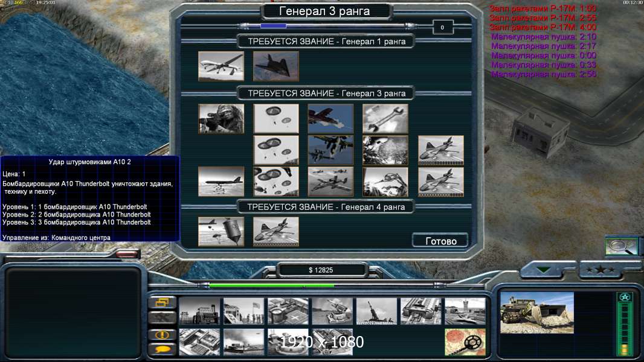The image size is (644, 362).
Task: Build the Command Center structure
Action: pos(332,342)
